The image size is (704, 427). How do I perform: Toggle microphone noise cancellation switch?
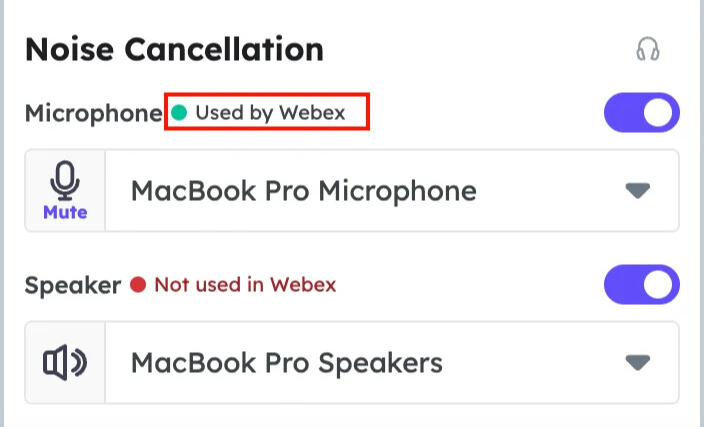(x=641, y=113)
